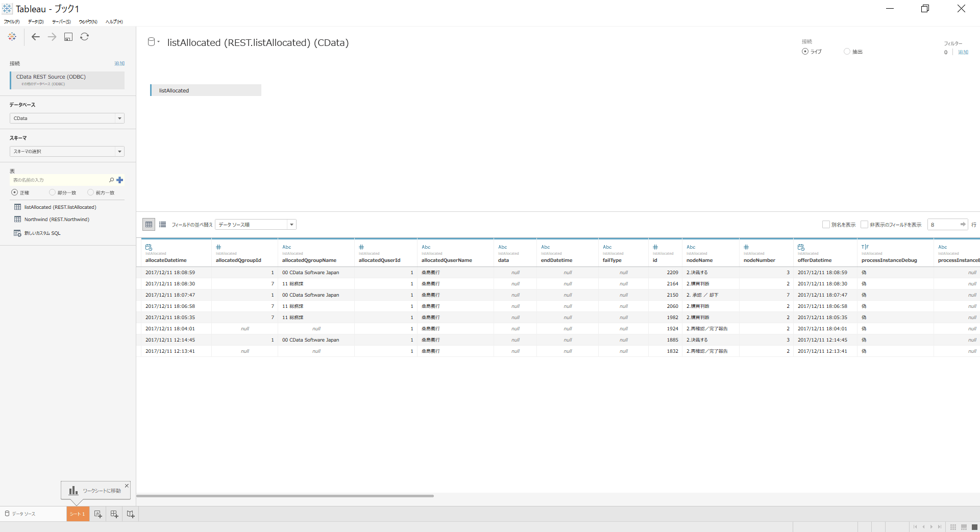
Task: Enable the 別名を表示 checkbox
Action: click(826, 225)
